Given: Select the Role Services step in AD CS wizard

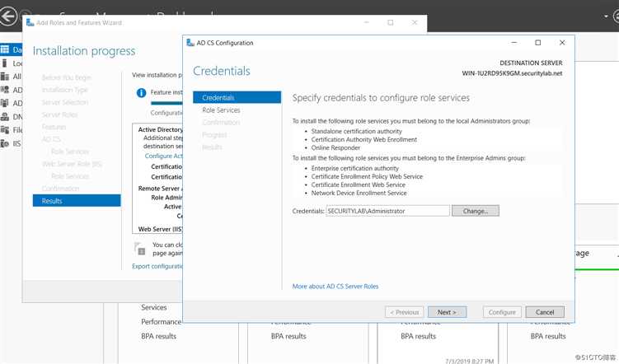Looking at the screenshot, I should 221,110.
